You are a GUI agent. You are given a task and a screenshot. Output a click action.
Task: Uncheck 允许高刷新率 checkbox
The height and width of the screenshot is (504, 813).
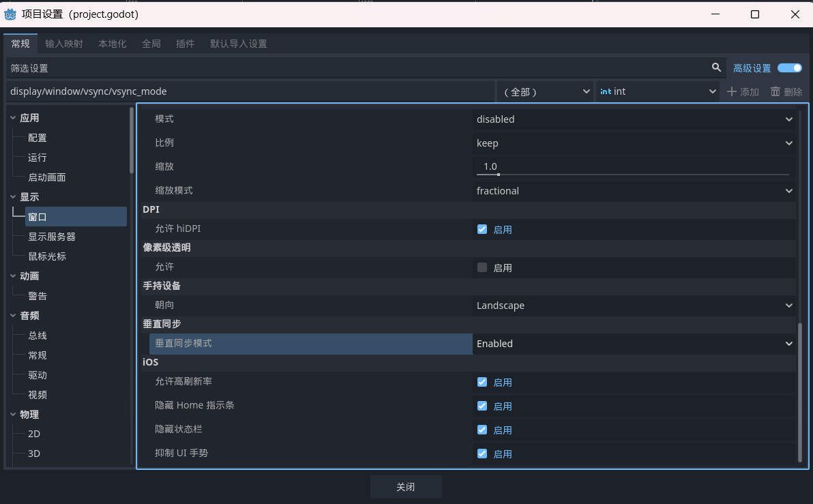pos(482,382)
